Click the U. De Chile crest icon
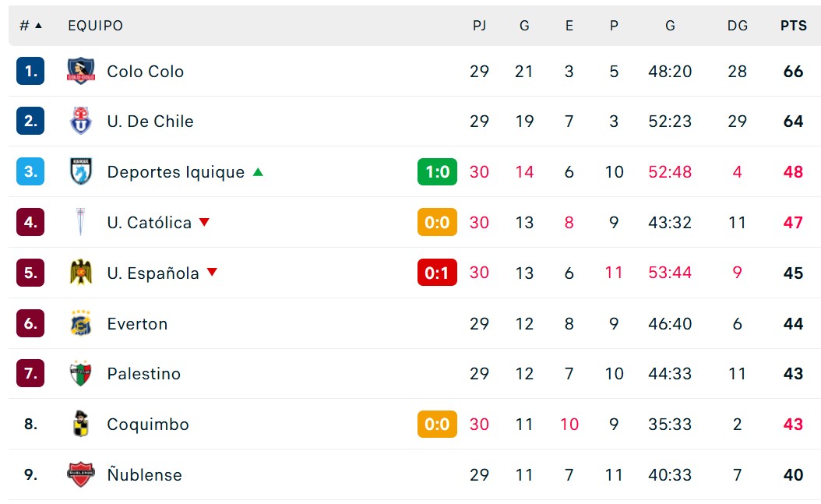Viewport: 821px width, 504px height. (81, 121)
